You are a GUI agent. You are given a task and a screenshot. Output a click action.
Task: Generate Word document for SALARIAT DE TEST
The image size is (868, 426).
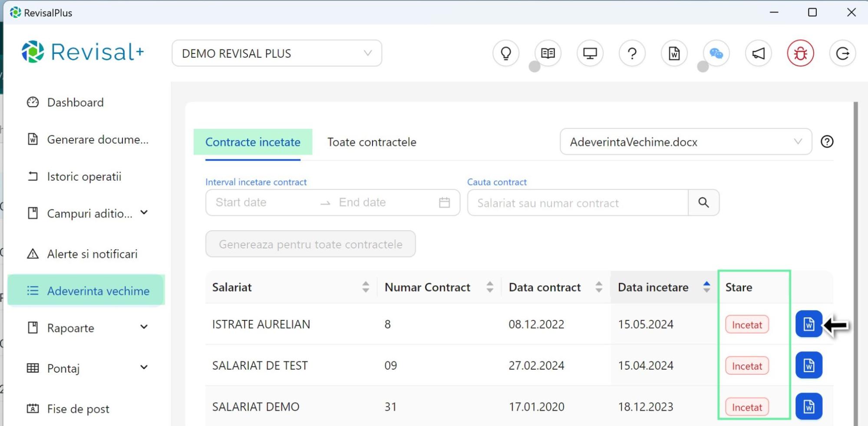809,365
